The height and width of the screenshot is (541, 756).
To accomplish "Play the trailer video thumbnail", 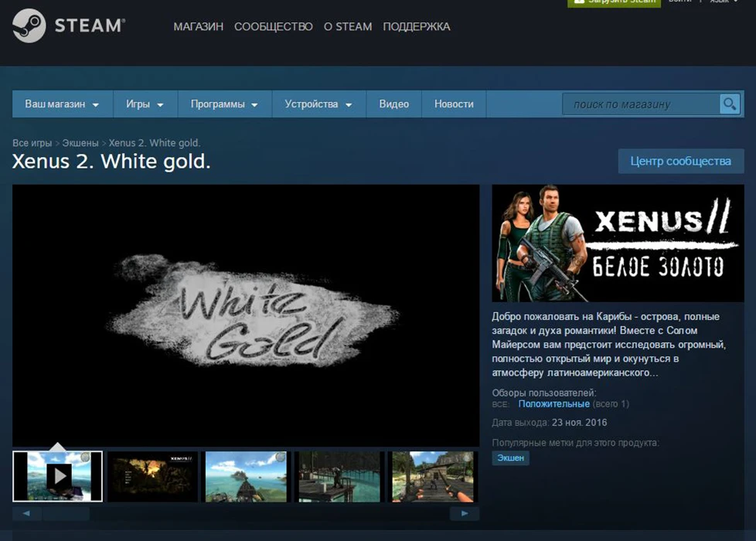I will pos(57,476).
